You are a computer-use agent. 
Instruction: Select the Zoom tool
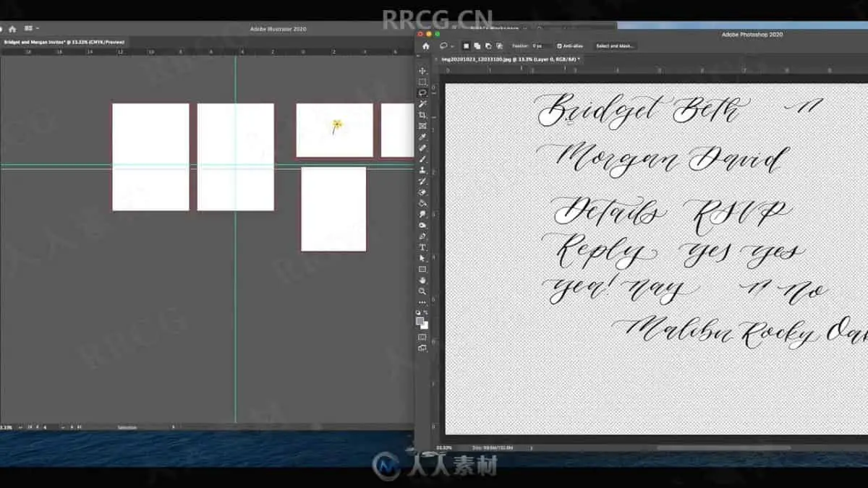[422, 291]
